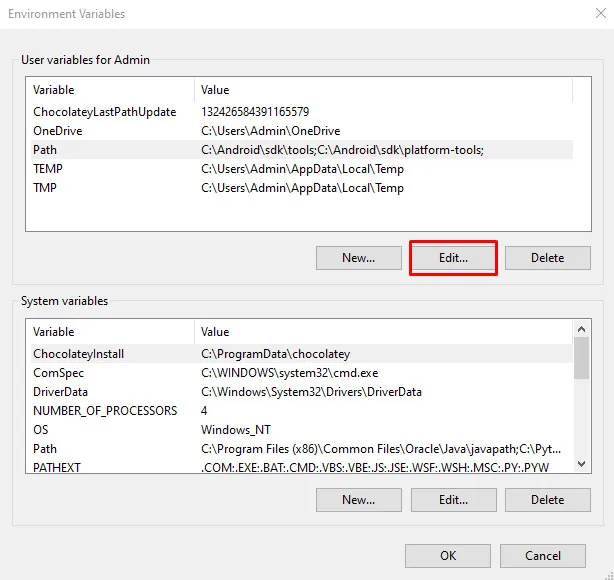Create a New system variable

tap(358, 499)
